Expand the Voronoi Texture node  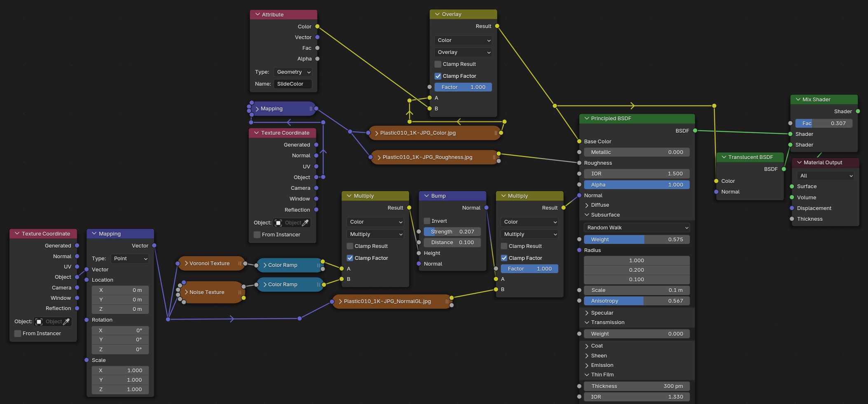pyautogui.click(x=186, y=264)
